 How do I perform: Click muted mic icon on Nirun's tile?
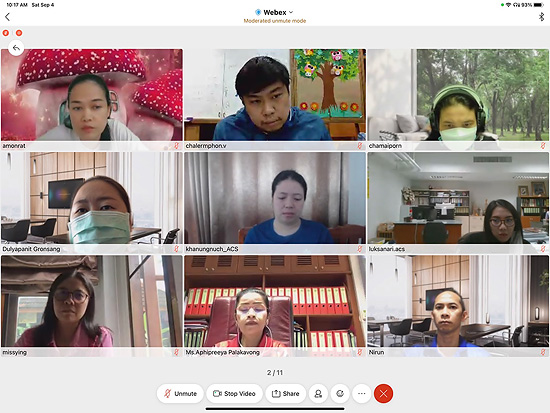[543, 352]
